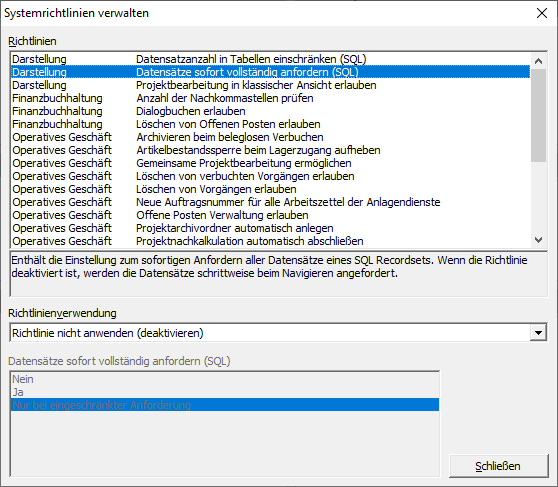Select Nur bei eingeschränkter Anforderung option
This screenshot has height=487, width=558.
point(225,405)
